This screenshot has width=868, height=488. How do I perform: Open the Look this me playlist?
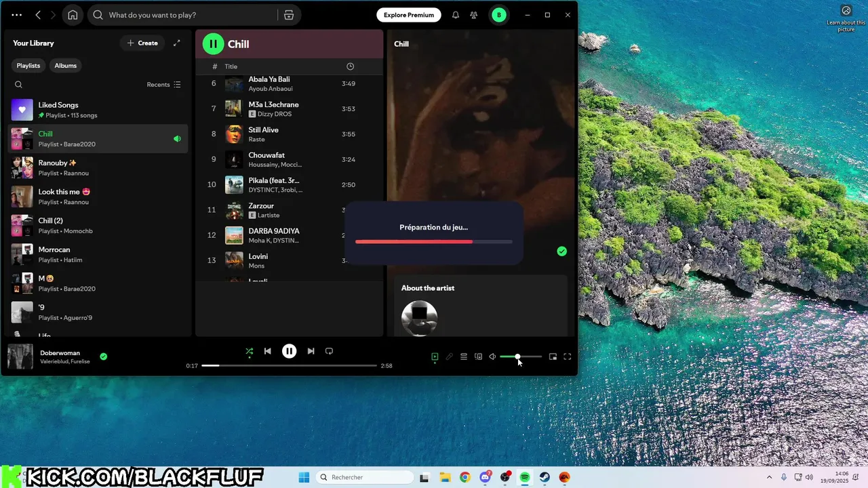98,197
